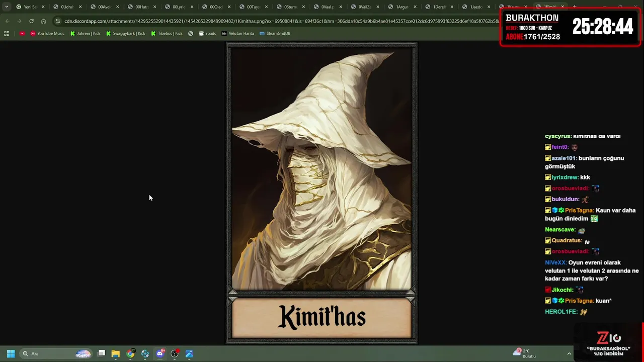Close the 0VailZa tab
The width and height of the screenshot is (644, 362).
pos(378,7)
